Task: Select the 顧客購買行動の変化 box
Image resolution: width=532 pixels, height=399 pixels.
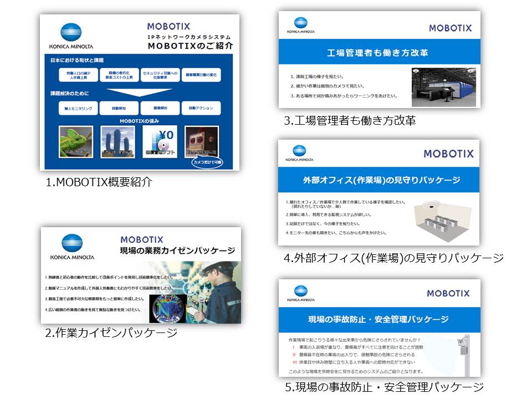Action: coord(201,75)
